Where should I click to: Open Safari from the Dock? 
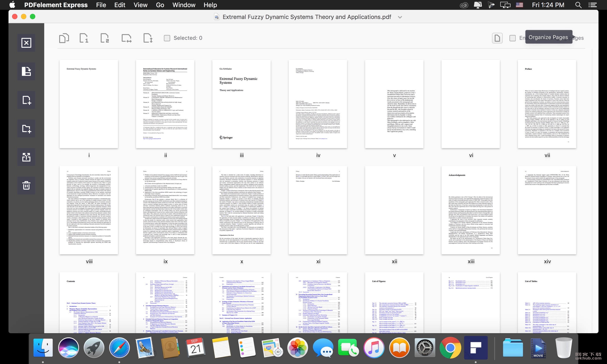(x=119, y=347)
